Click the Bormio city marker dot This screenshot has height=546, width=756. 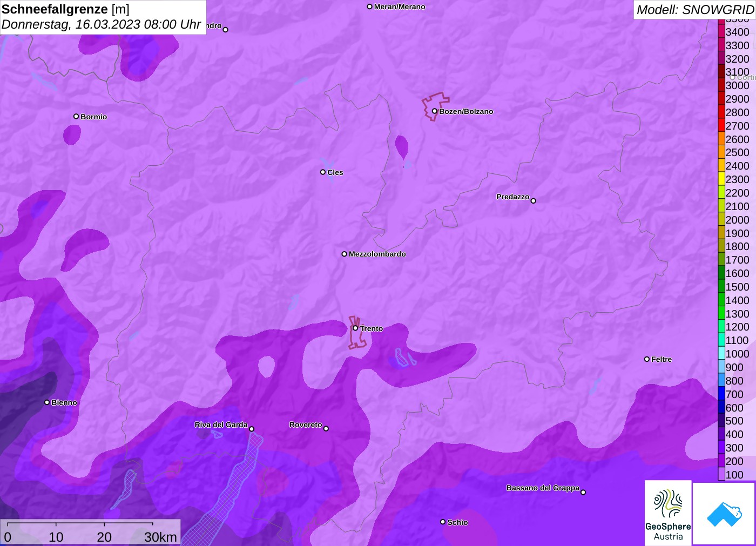[76, 116]
